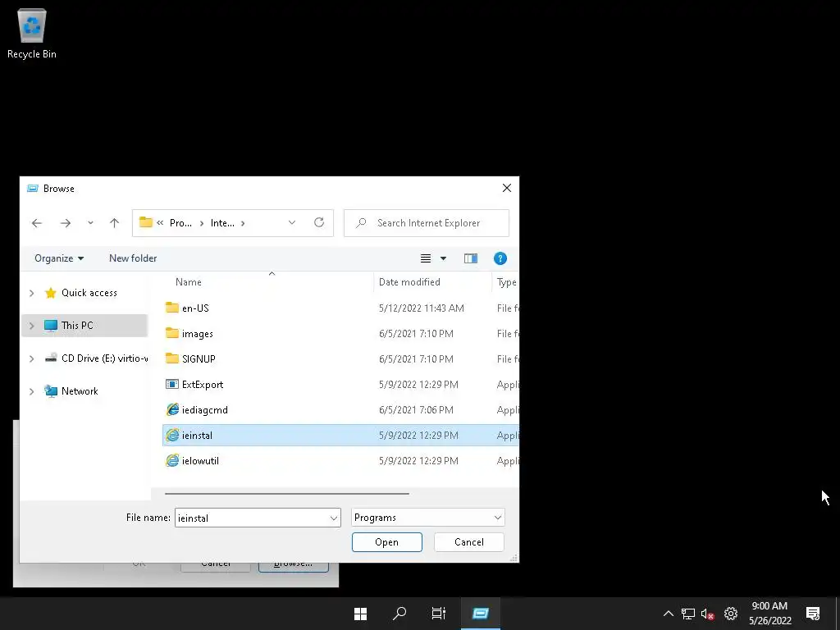The height and width of the screenshot is (630, 840).
Task: Open the view options dropdown arrow
Action: 443,258
